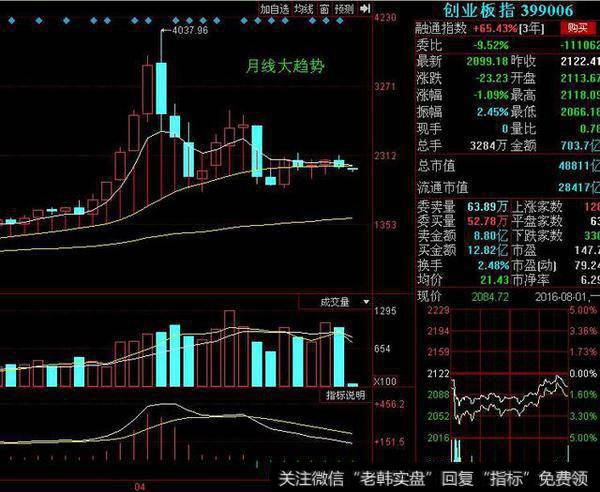The image size is (600, 492).
Task: Click the 总手 value 3284万
Action: [488, 146]
